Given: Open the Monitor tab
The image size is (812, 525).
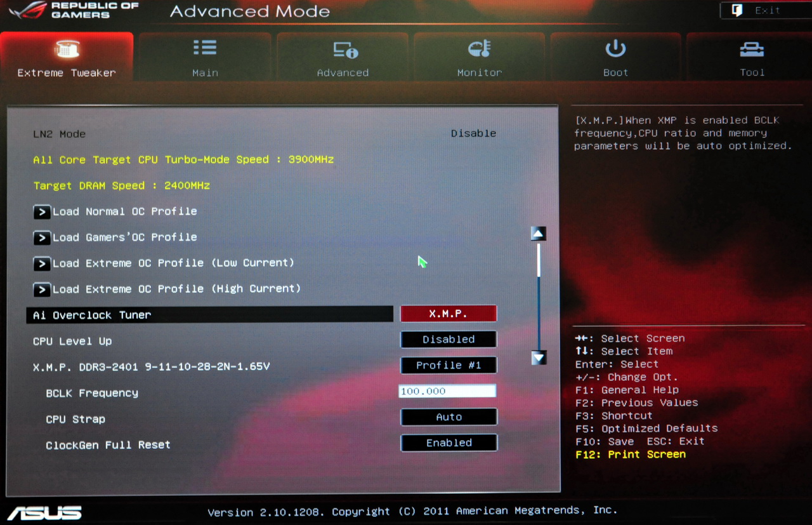Looking at the screenshot, I should click(480, 57).
